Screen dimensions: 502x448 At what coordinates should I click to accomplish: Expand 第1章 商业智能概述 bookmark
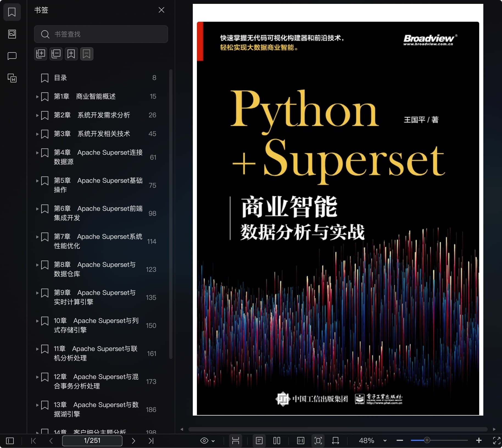click(x=37, y=96)
